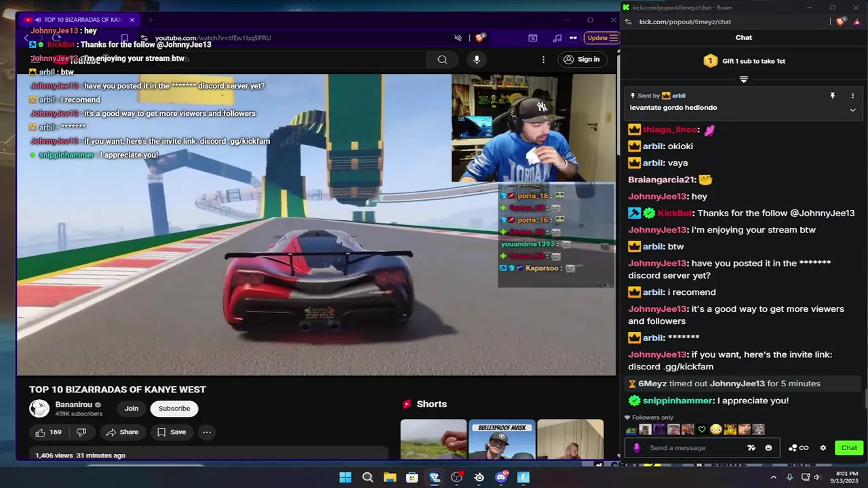
Task: Open SteelSeries taskbar icon
Action: pos(479,477)
